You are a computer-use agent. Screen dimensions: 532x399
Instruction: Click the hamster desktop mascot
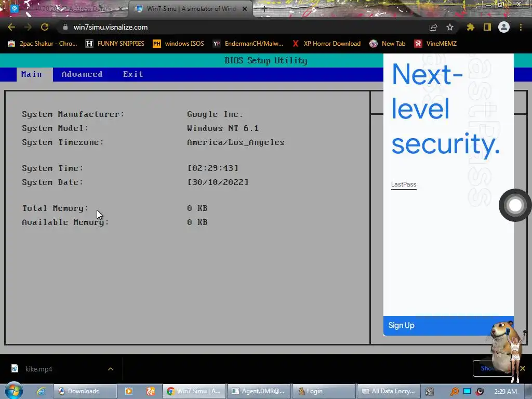coord(502,346)
